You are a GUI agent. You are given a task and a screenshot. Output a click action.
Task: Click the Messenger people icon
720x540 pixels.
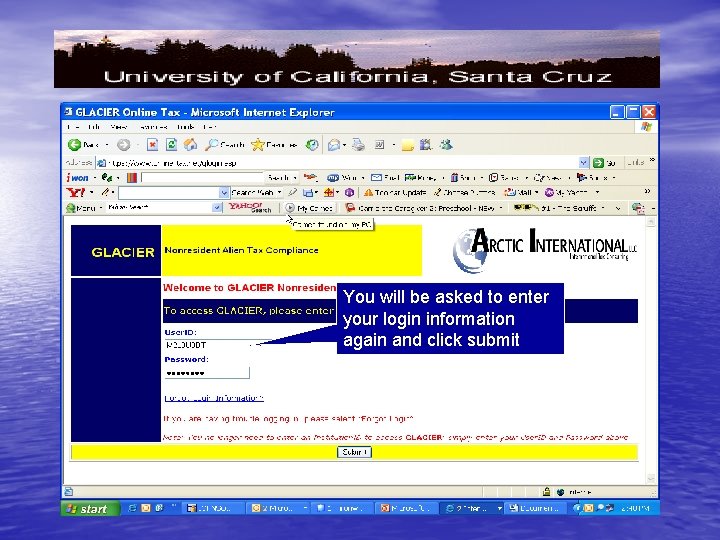point(446,145)
